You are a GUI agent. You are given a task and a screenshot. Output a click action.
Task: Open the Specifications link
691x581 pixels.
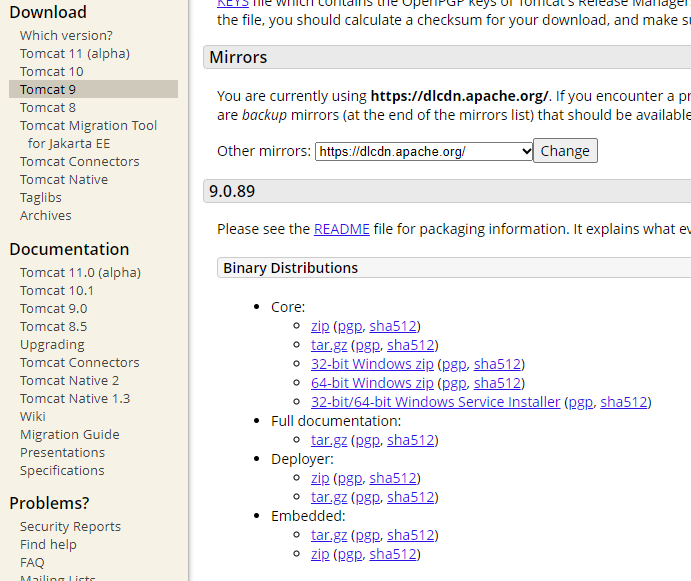(62, 471)
